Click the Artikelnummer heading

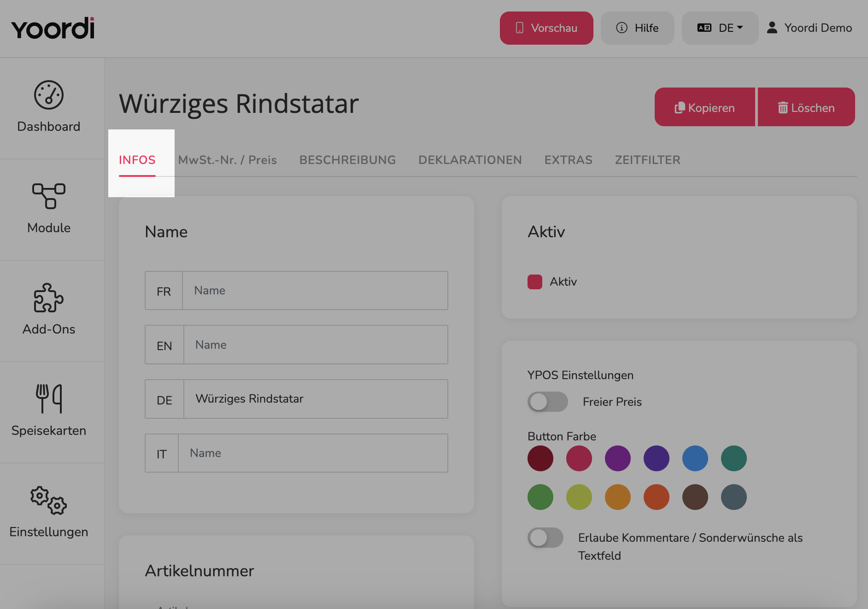tap(199, 571)
